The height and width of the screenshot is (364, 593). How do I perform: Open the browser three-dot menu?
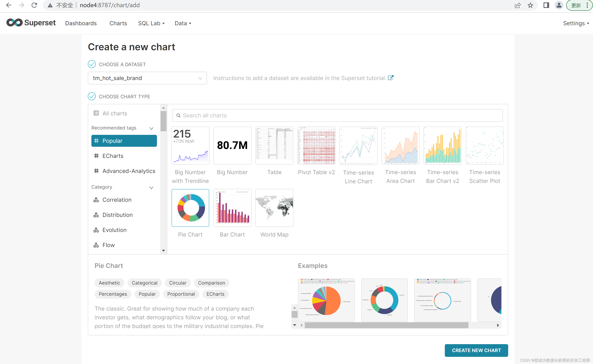point(587,5)
